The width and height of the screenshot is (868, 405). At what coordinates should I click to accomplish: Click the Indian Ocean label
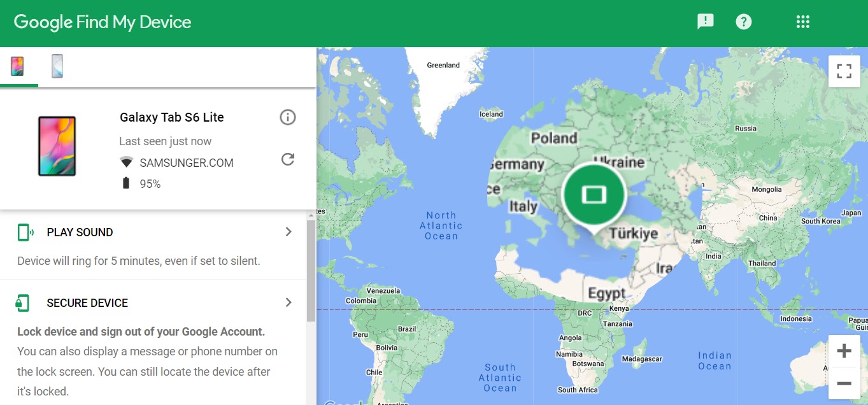[715, 361]
